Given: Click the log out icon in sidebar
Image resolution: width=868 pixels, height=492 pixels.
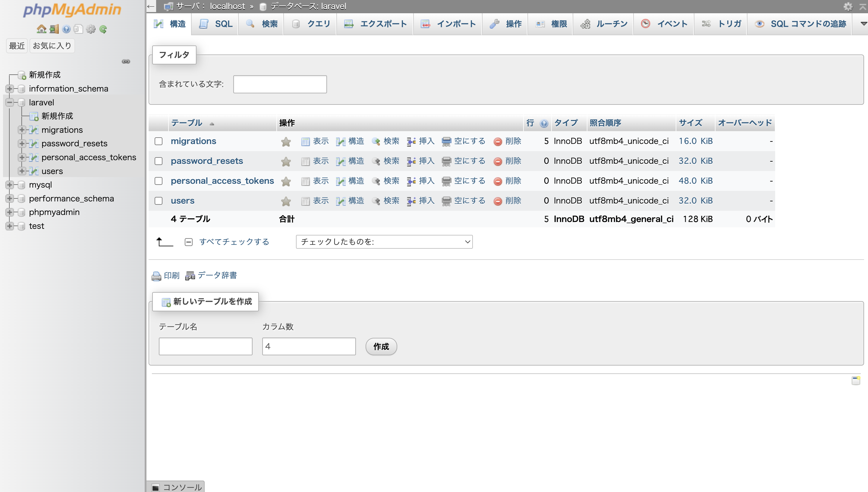Looking at the screenshot, I should click(x=54, y=29).
